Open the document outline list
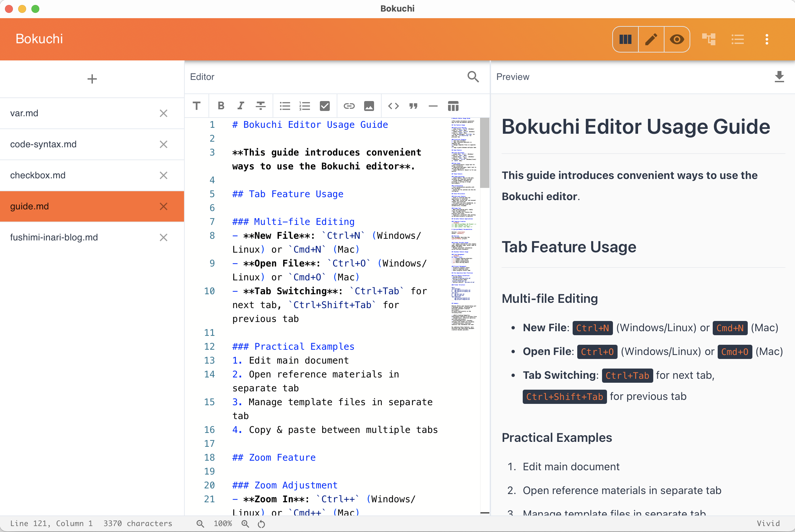Image resolution: width=795 pixels, height=532 pixels. pyautogui.click(x=738, y=39)
